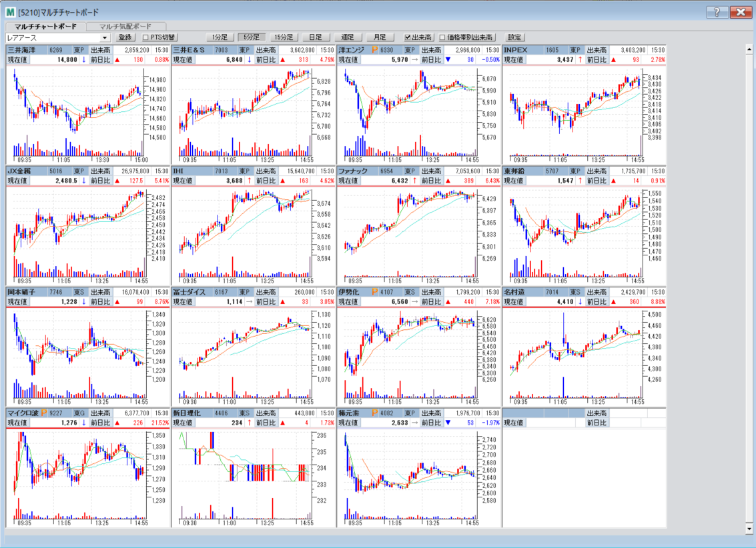Image resolution: width=756 pixels, height=548 pixels.
Task: Click the green M application icon in title bar
Action: (x=10, y=12)
